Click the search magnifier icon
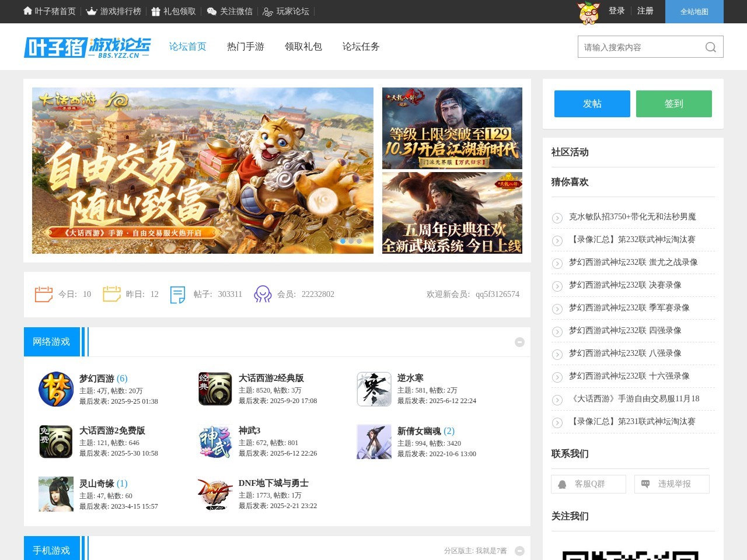The image size is (747, 560). pos(710,47)
